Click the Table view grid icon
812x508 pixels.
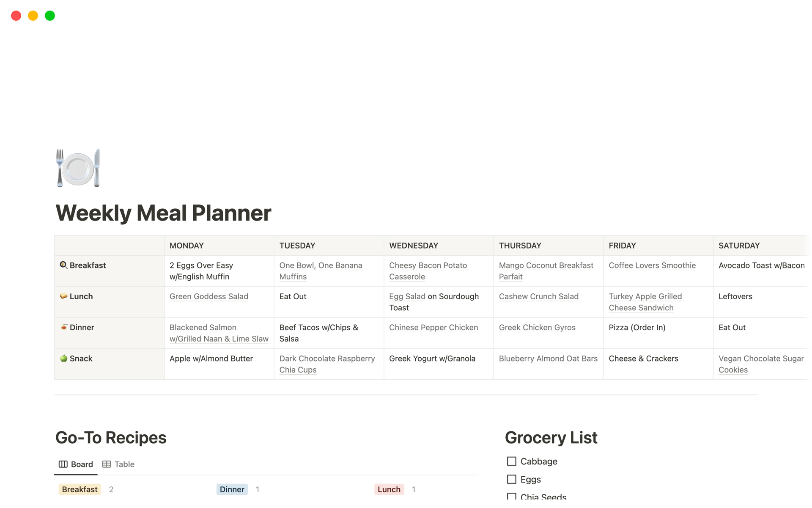107,464
